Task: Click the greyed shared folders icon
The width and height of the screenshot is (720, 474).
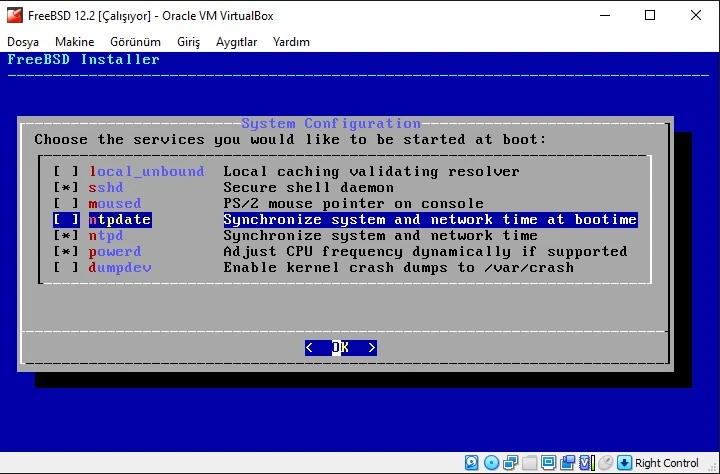Action: tap(529, 463)
